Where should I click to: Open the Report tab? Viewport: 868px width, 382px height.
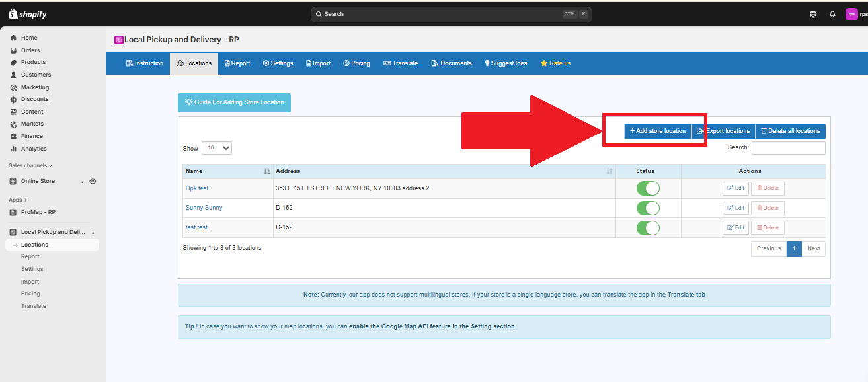pyautogui.click(x=237, y=63)
